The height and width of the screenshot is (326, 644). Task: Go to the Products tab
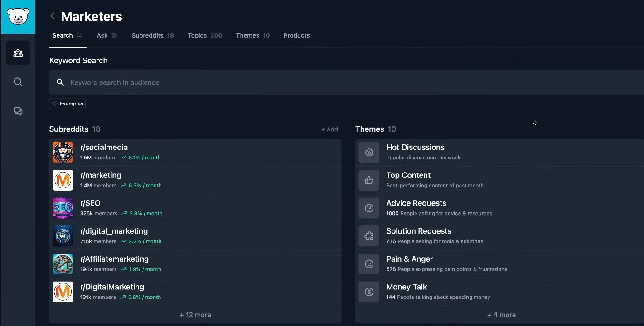(x=296, y=35)
